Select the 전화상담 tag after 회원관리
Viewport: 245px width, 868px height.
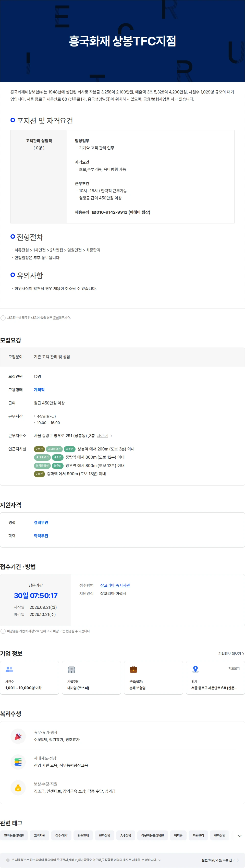(x=220, y=835)
